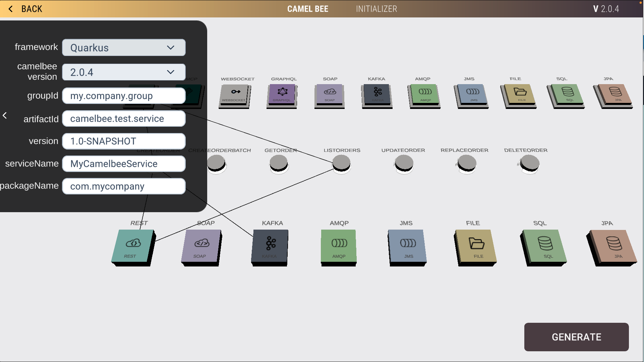This screenshot has height=362, width=644.
Task: Switch to the CAMEL BEE tab
Action: pos(307,9)
